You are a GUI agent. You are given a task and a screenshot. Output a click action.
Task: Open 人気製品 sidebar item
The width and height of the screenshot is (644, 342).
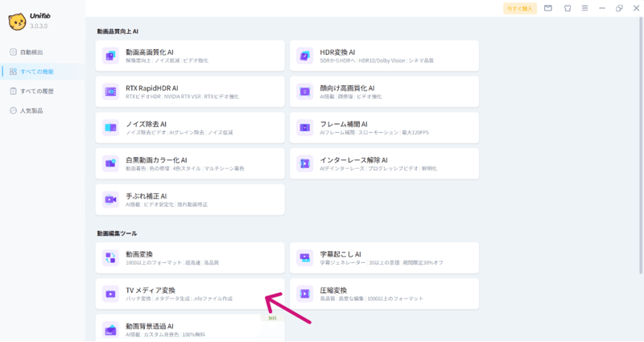coord(43,110)
